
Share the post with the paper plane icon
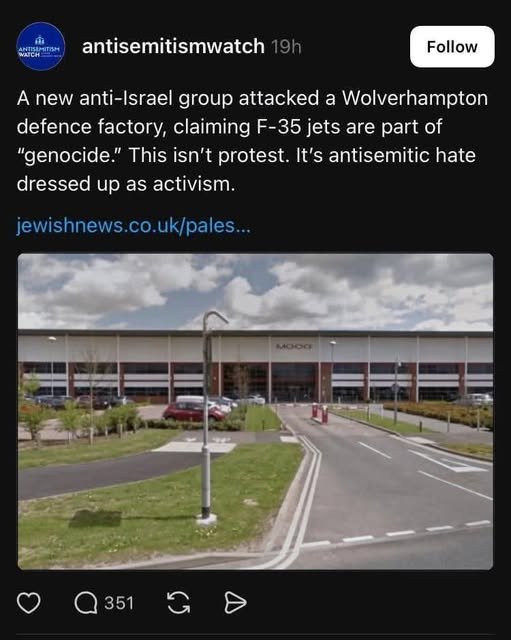click(236, 603)
